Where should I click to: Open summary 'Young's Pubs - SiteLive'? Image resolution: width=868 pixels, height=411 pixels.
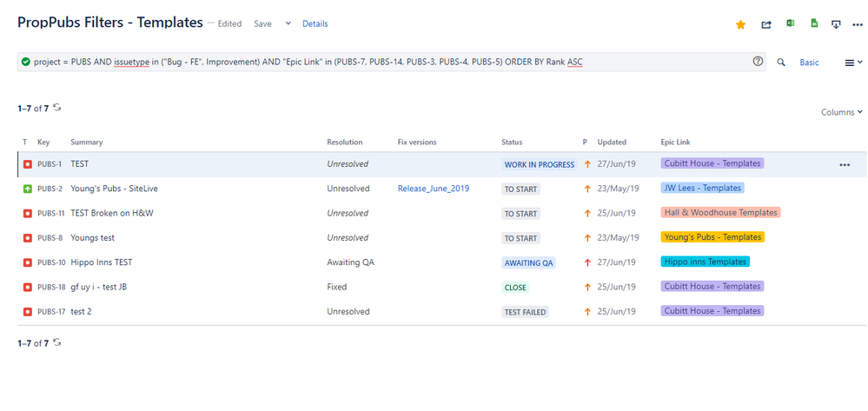coord(114,189)
